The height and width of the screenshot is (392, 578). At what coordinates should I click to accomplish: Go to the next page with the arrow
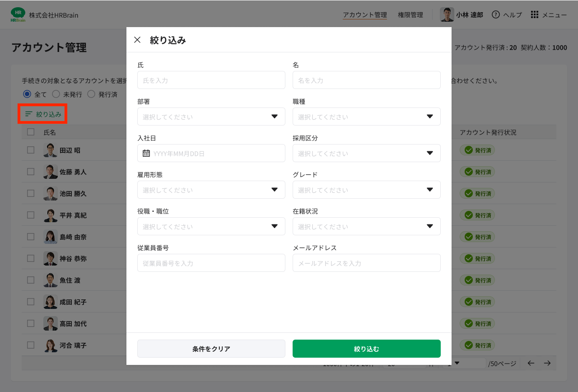(x=547, y=363)
